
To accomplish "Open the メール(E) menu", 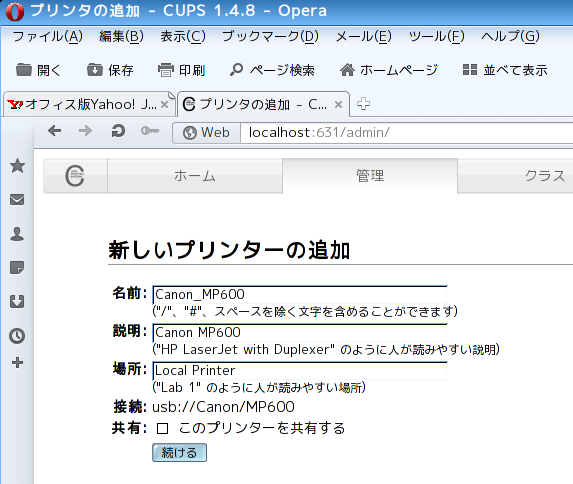I will pyautogui.click(x=363, y=36).
